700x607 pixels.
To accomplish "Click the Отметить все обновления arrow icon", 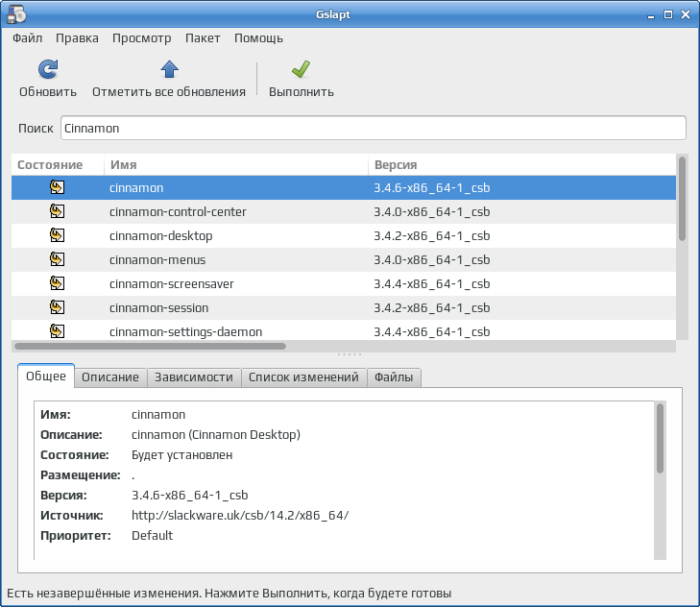I will (x=169, y=69).
